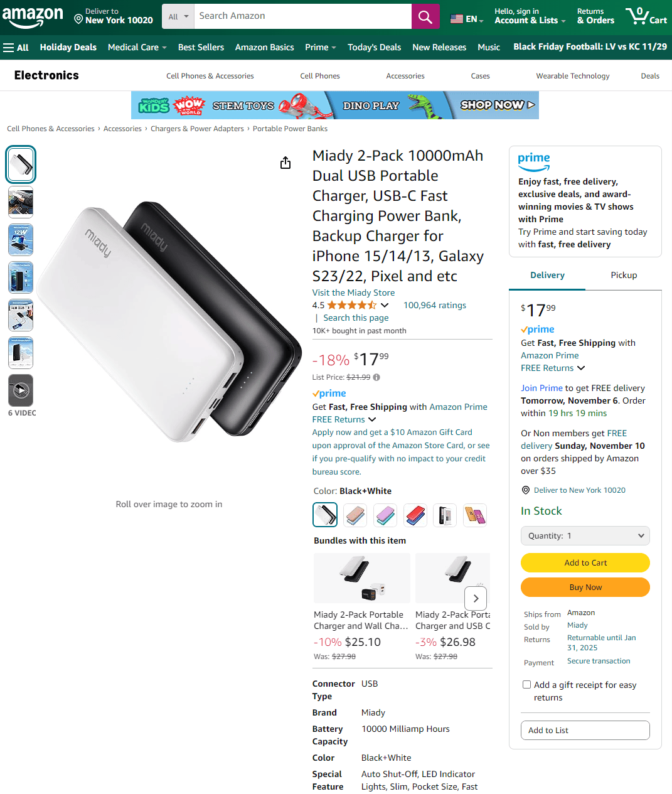This screenshot has width=672, height=794.
Task: Open the All hamburger menu icon
Action: pos(16,47)
